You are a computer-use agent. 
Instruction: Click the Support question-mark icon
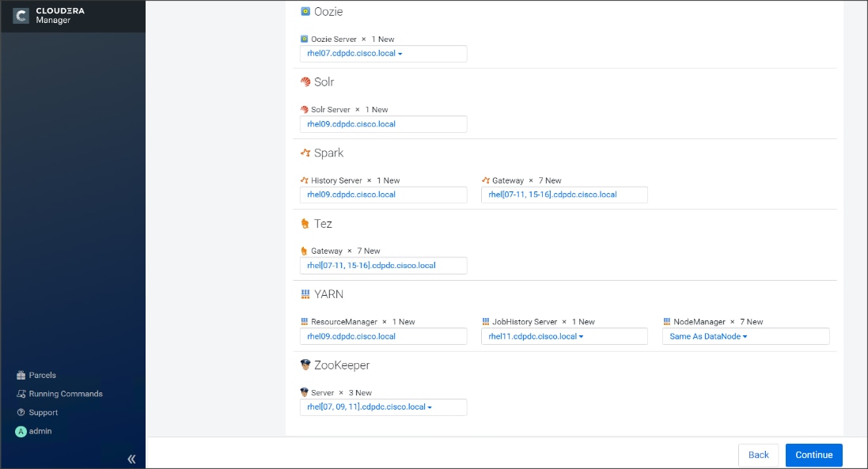coord(21,413)
